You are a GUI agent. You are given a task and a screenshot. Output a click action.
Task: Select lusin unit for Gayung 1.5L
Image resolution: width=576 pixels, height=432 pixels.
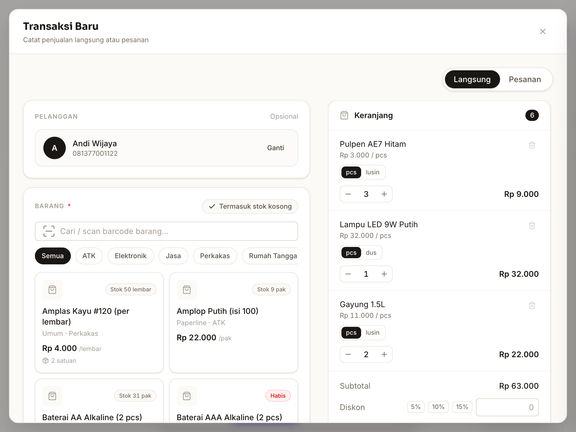pyautogui.click(x=372, y=332)
